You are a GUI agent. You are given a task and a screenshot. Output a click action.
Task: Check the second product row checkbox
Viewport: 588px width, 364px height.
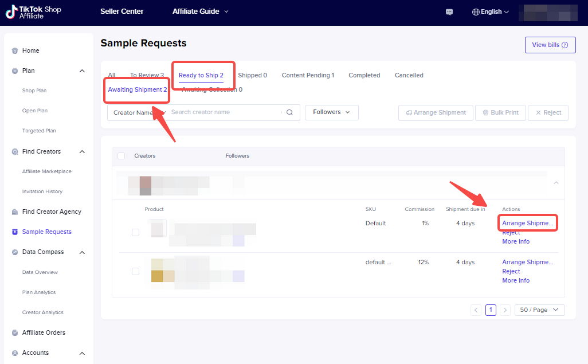coord(135,271)
